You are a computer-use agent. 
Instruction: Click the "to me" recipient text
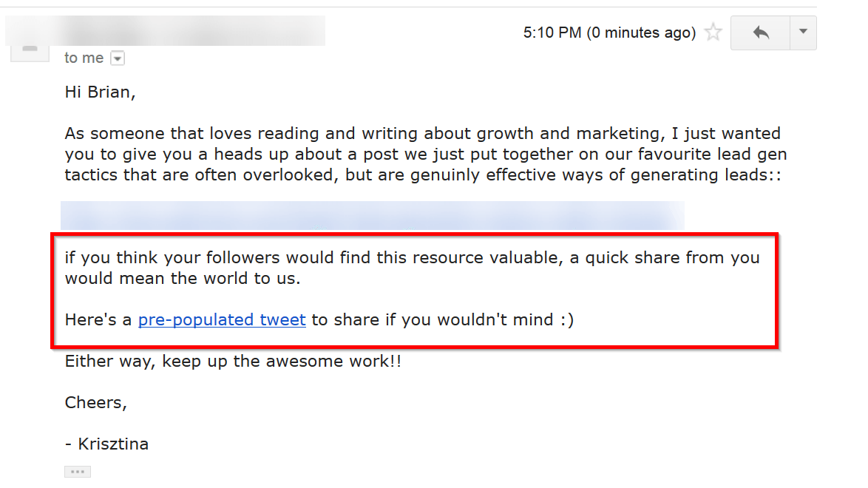pyautogui.click(x=84, y=58)
